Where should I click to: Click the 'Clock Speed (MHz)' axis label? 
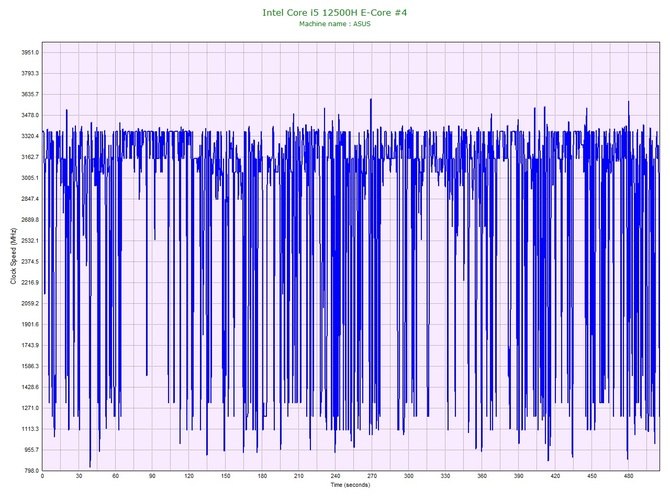tap(13, 256)
